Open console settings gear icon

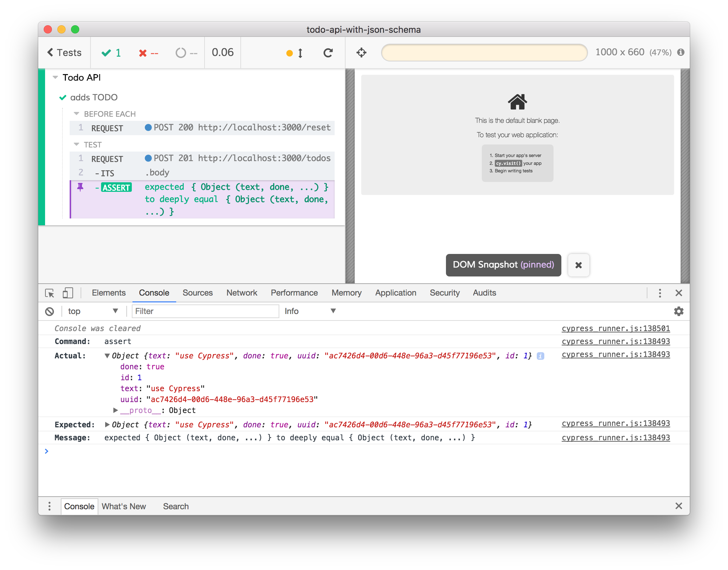pyautogui.click(x=678, y=311)
